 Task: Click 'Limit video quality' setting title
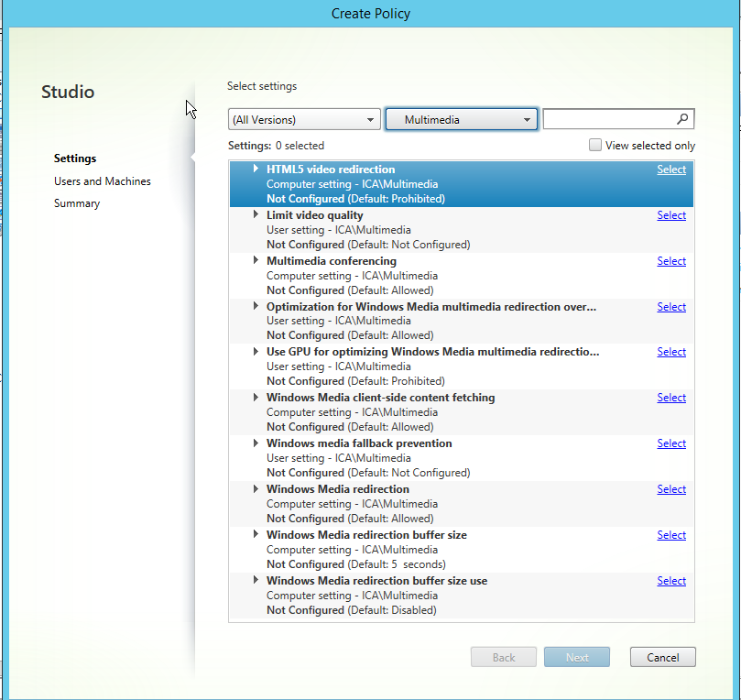click(x=315, y=215)
